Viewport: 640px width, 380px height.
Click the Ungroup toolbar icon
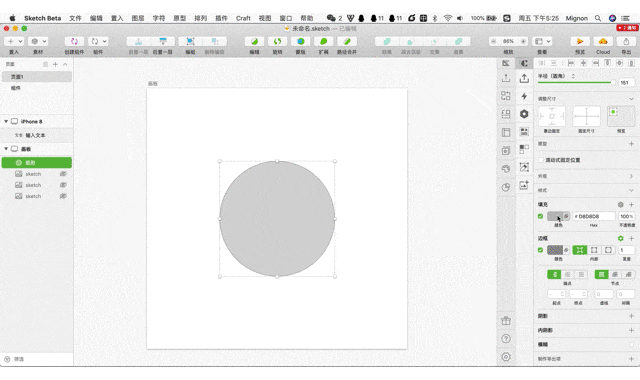(x=215, y=41)
